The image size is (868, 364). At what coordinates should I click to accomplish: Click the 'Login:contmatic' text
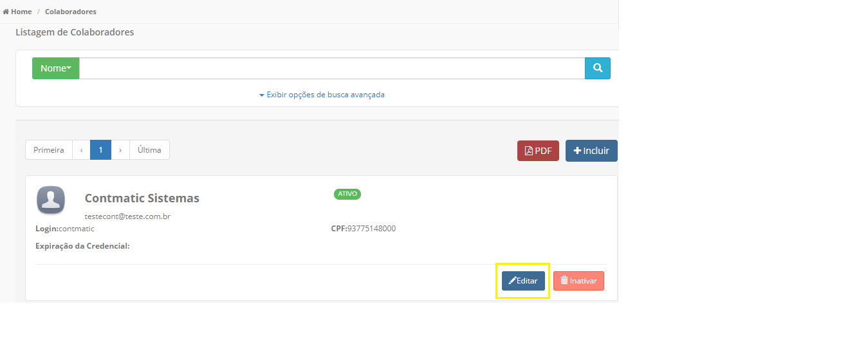coord(65,229)
